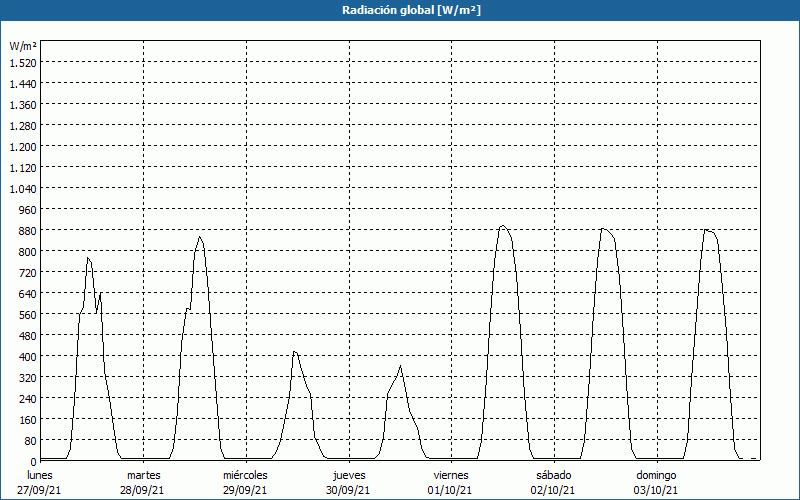
Task: Click the 'sábado' day label
Action: pyautogui.click(x=554, y=475)
